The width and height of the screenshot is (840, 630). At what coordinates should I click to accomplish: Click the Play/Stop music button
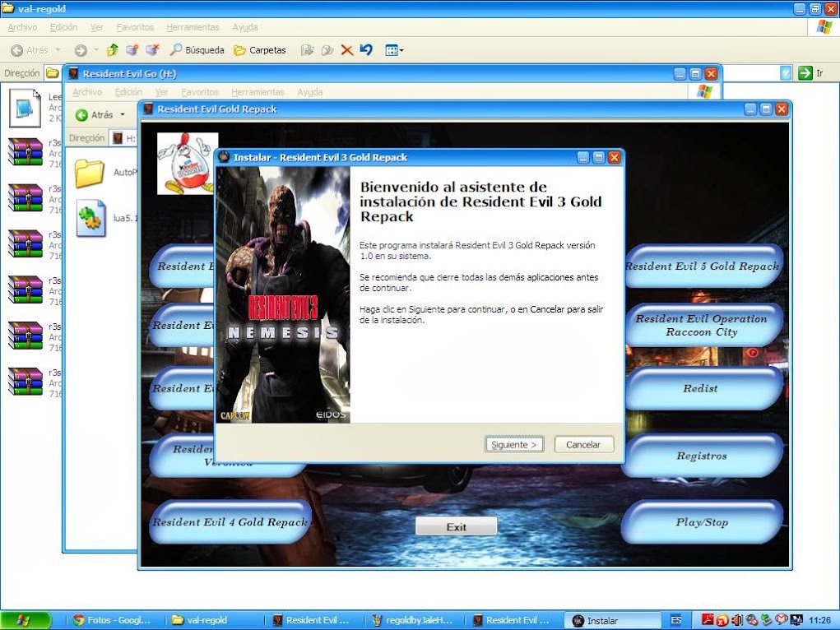(702, 522)
